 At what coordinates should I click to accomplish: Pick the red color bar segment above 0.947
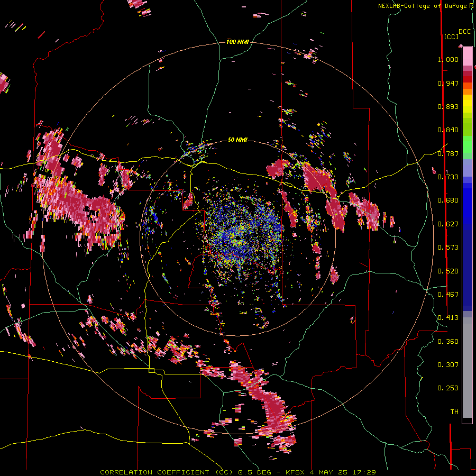(467, 79)
